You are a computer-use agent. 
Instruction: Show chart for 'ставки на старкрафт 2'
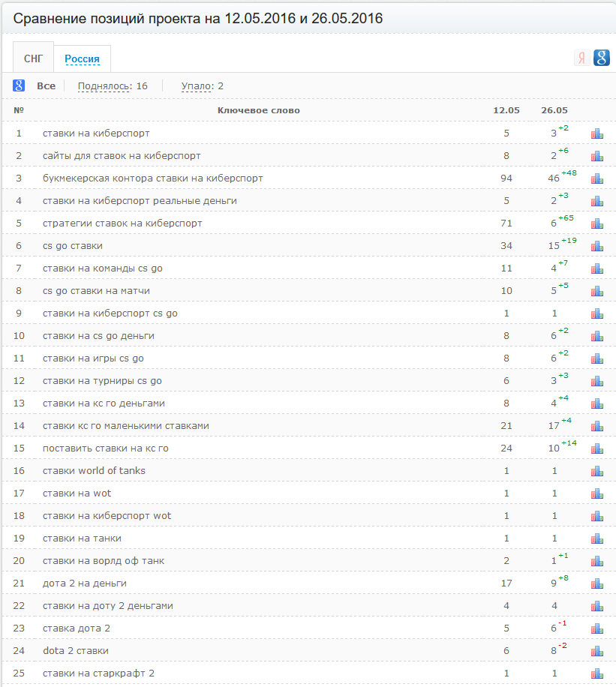click(596, 673)
